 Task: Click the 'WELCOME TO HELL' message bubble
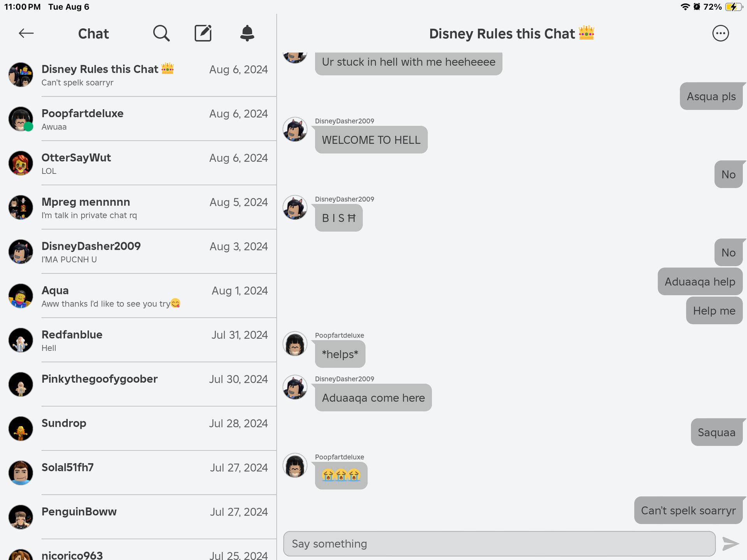point(371,140)
